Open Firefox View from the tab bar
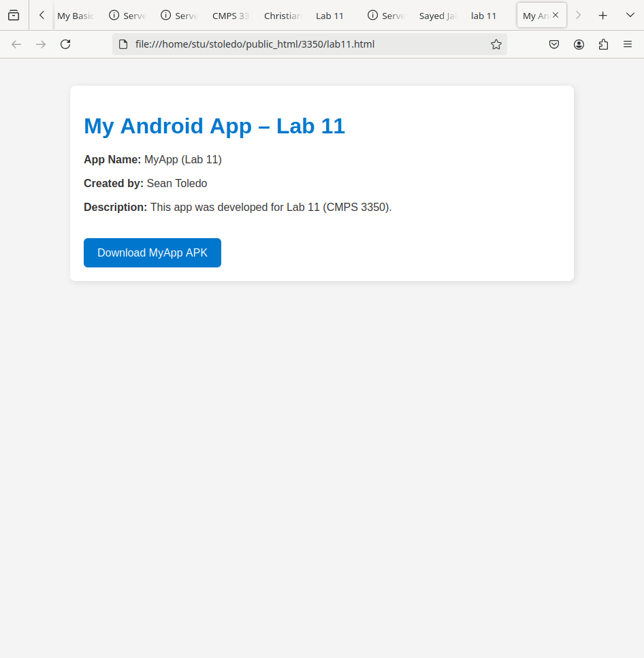 [14, 15]
